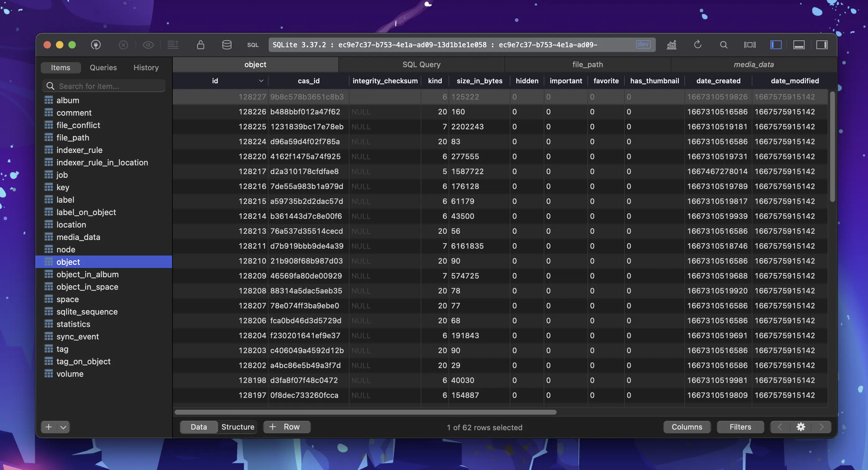Click the search magnifier icon

tap(724, 44)
